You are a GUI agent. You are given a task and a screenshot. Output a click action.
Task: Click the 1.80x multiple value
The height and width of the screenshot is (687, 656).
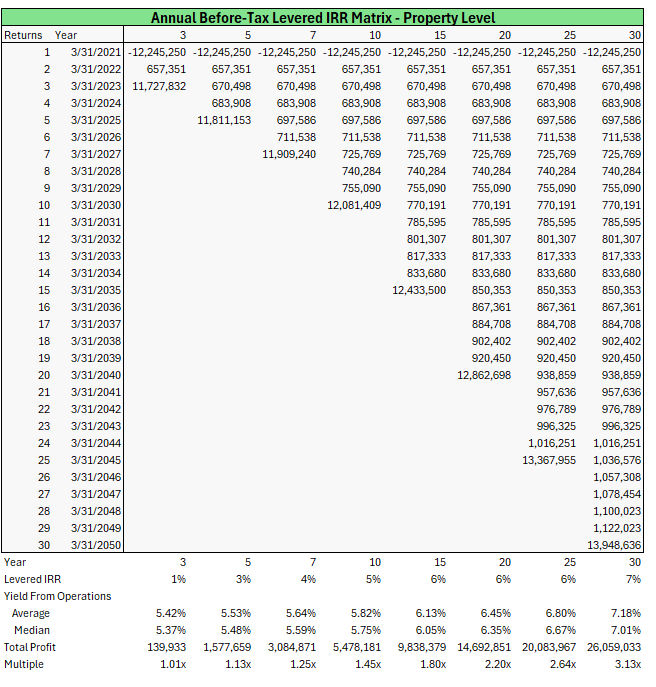click(433, 664)
